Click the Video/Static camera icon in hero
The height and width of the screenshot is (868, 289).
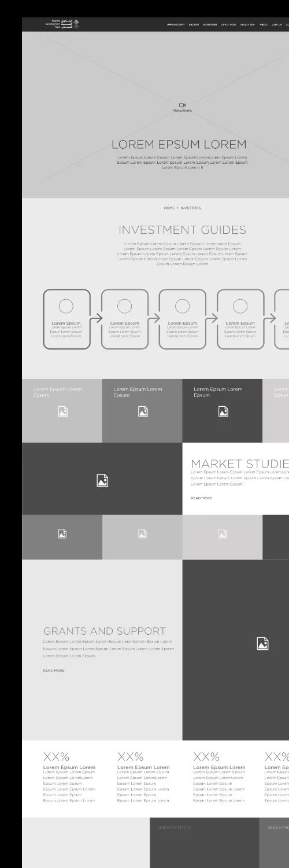pos(182,105)
